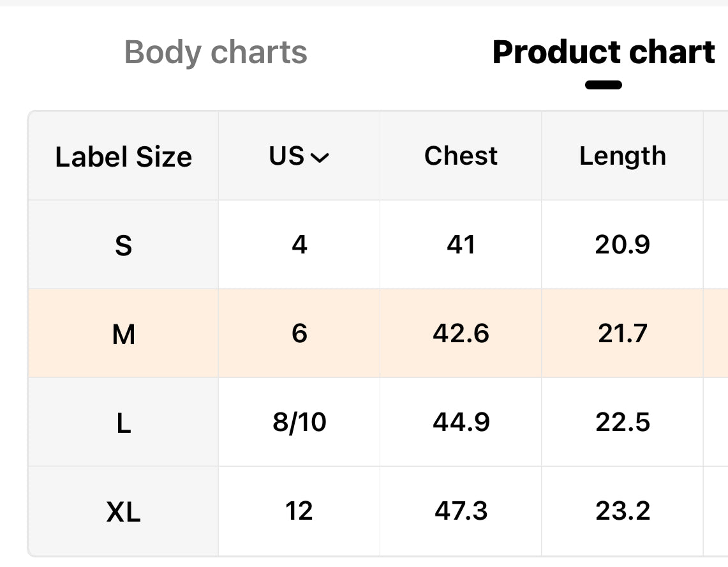Image resolution: width=728 pixels, height=567 pixels.
Task: Select the highlighted M size row
Action: pyautogui.click(x=378, y=333)
